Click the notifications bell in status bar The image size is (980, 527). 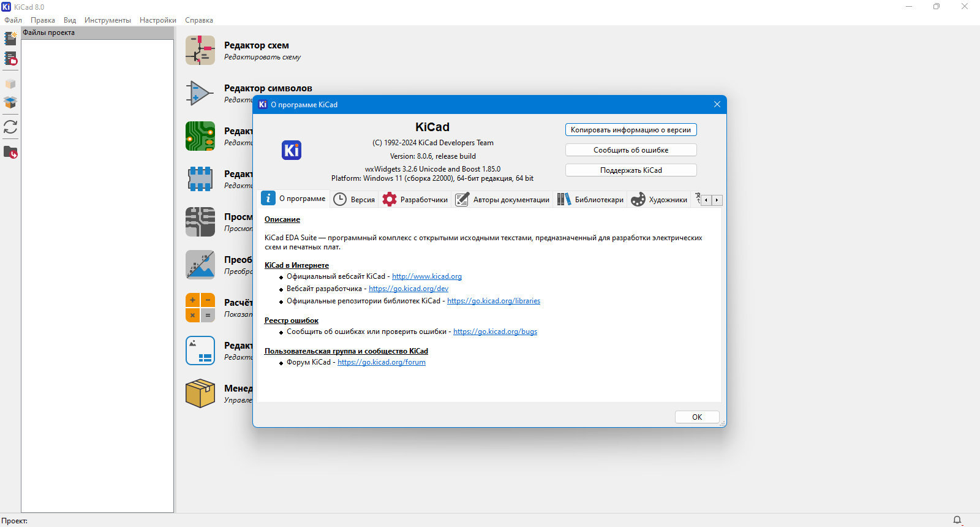pyautogui.click(x=957, y=520)
